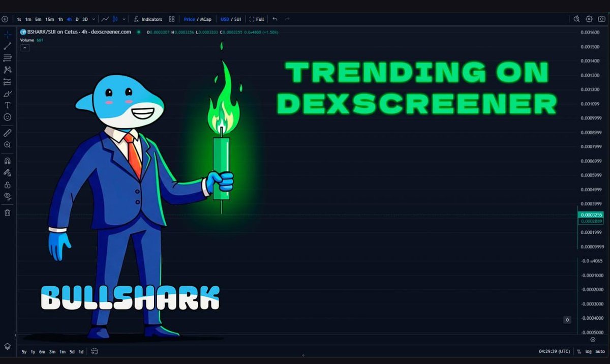Toggle log scale mode
This screenshot has height=364, width=610.
[589, 352]
